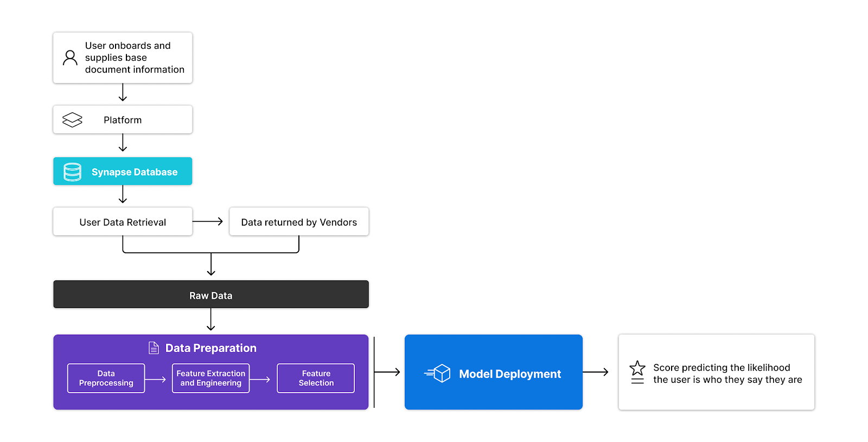This screenshot has width=868, height=442.
Task: Select the Synapse Database box
Action: click(x=123, y=171)
